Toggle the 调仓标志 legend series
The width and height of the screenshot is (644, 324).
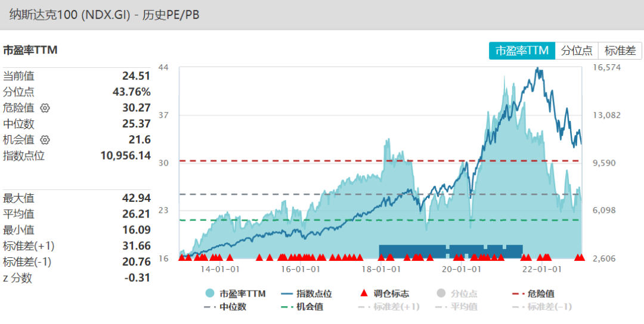tap(384, 293)
